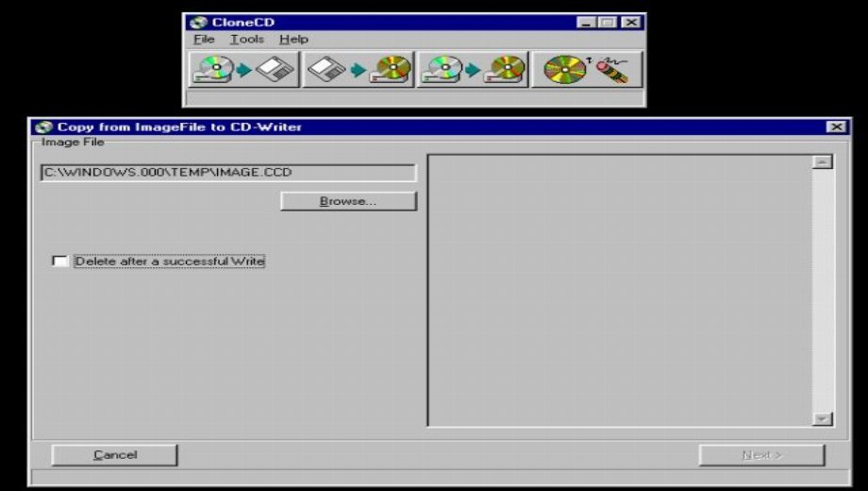Select Write image file to CD tool
Image resolution: width=868 pixels, height=491 pixels.
click(x=359, y=69)
